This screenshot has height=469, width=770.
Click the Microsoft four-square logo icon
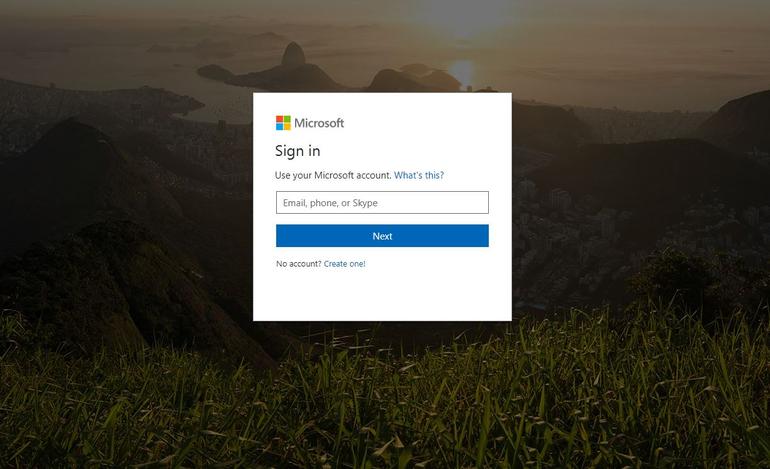coord(283,123)
